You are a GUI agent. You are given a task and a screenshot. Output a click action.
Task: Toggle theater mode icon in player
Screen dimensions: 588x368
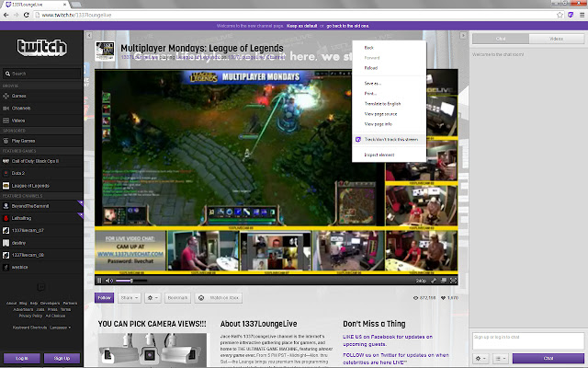[444, 281]
